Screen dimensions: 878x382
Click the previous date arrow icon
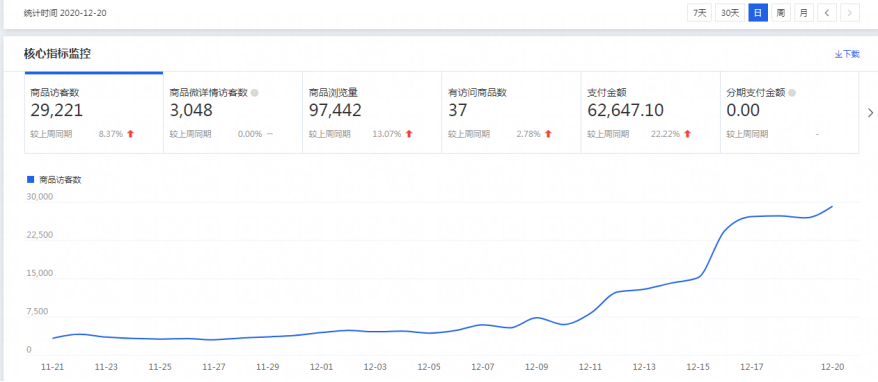827,13
